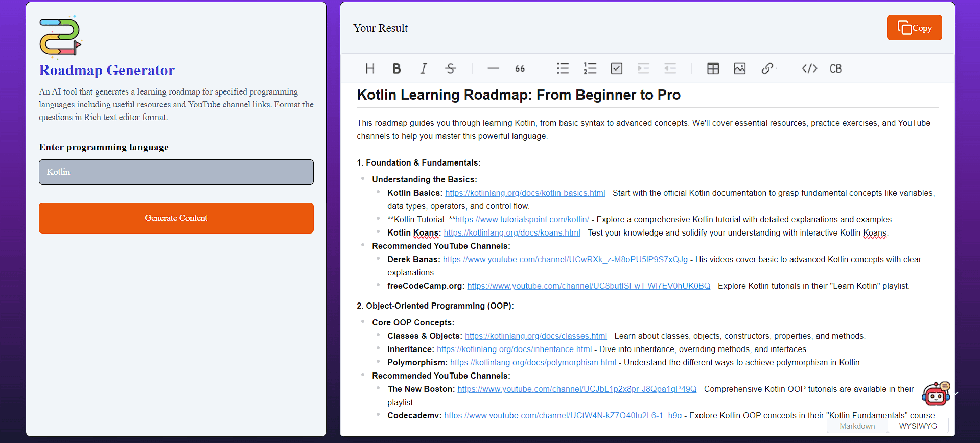
Task: Click the blockquote toolbar icon
Action: coord(520,68)
